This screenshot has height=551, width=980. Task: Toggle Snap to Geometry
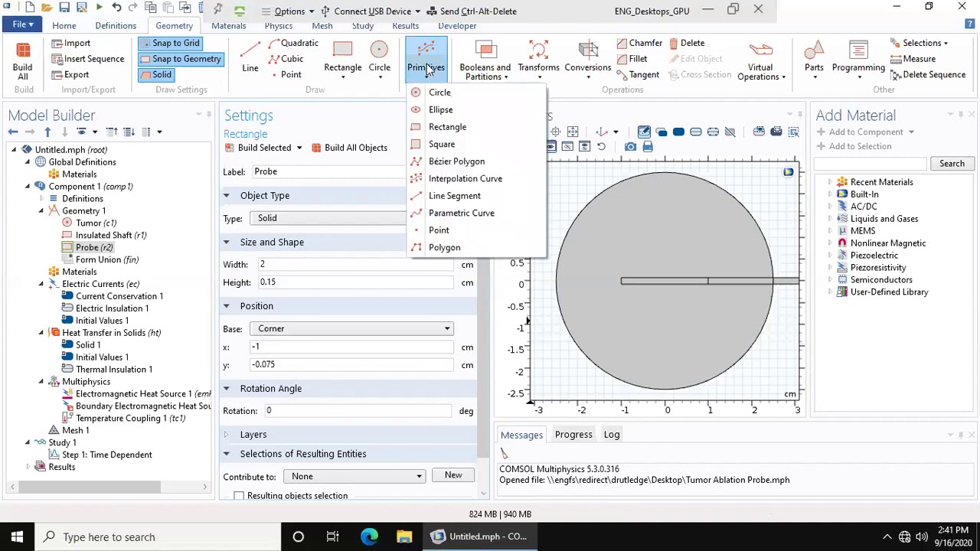[x=181, y=59]
